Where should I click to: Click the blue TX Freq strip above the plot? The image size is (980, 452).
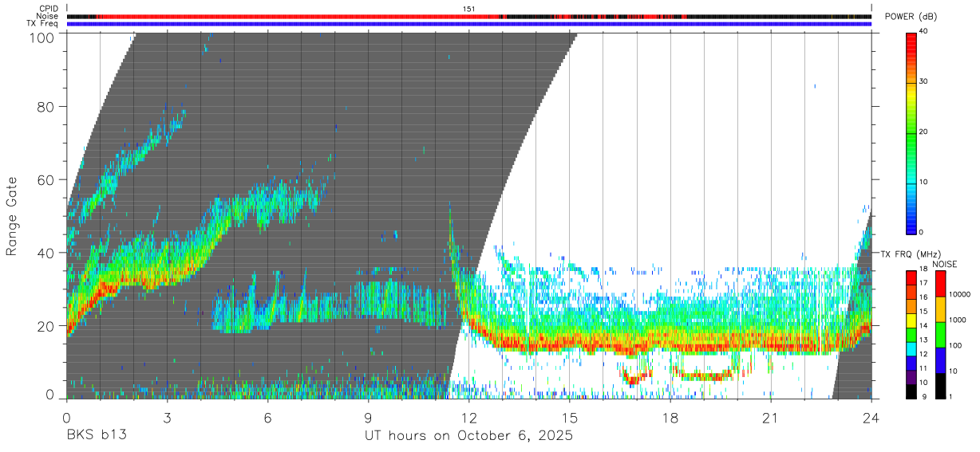click(x=468, y=24)
